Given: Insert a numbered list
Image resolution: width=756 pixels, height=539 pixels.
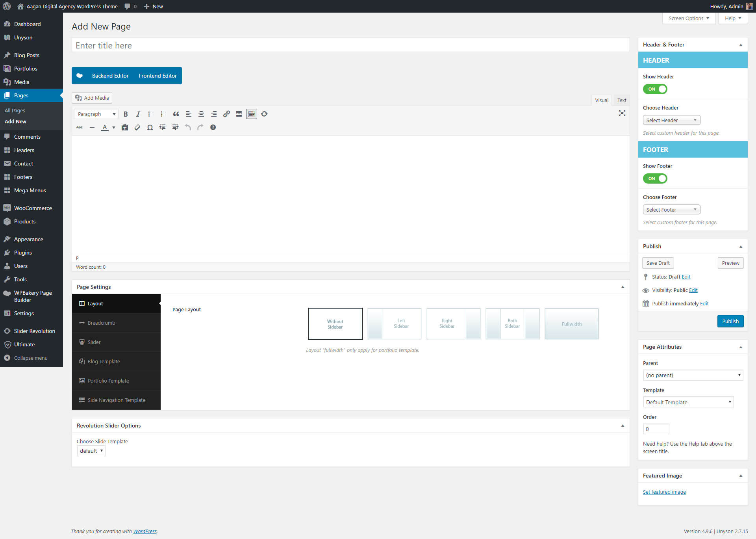Looking at the screenshot, I should (x=163, y=114).
